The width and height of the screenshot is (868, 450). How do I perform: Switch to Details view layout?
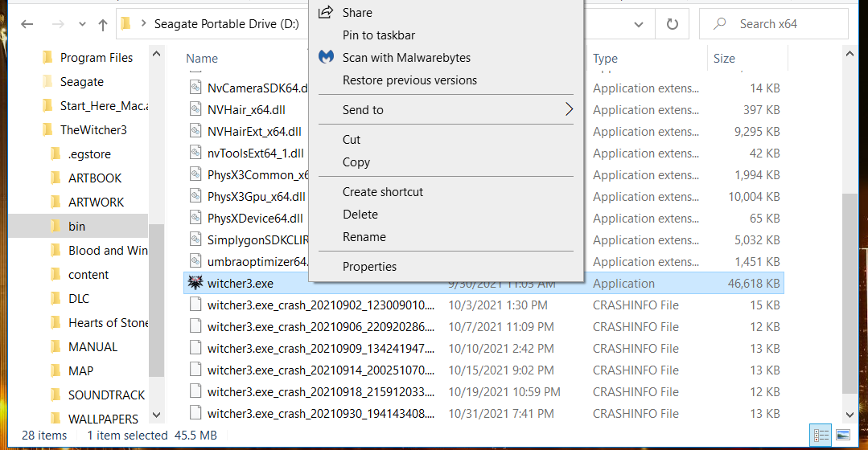[821, 436]
